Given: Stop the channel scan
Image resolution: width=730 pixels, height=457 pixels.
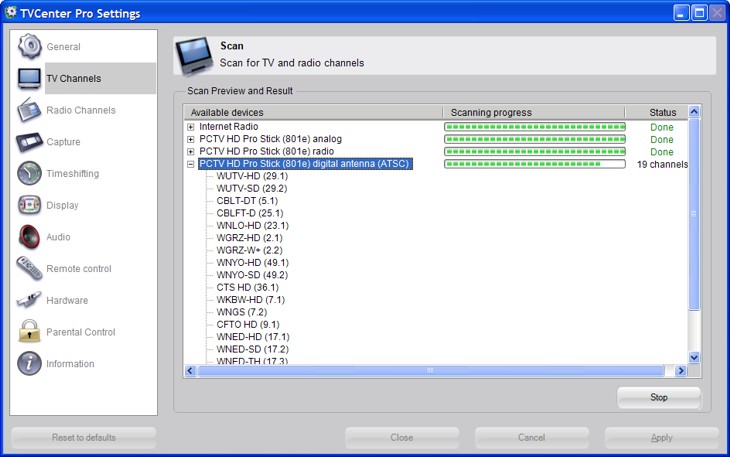Looking at the screenshot, I should coord(659,397).
